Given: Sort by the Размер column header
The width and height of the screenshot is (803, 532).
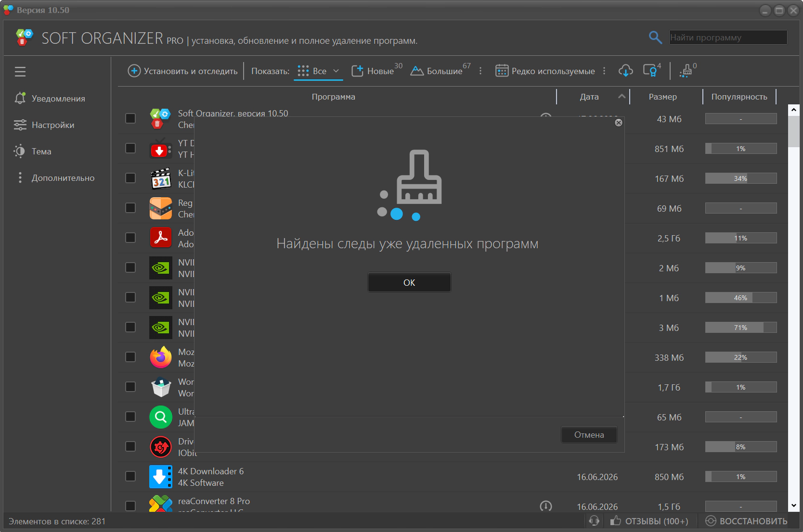Looking at the screenshot, I should click(x=662, y=97).
